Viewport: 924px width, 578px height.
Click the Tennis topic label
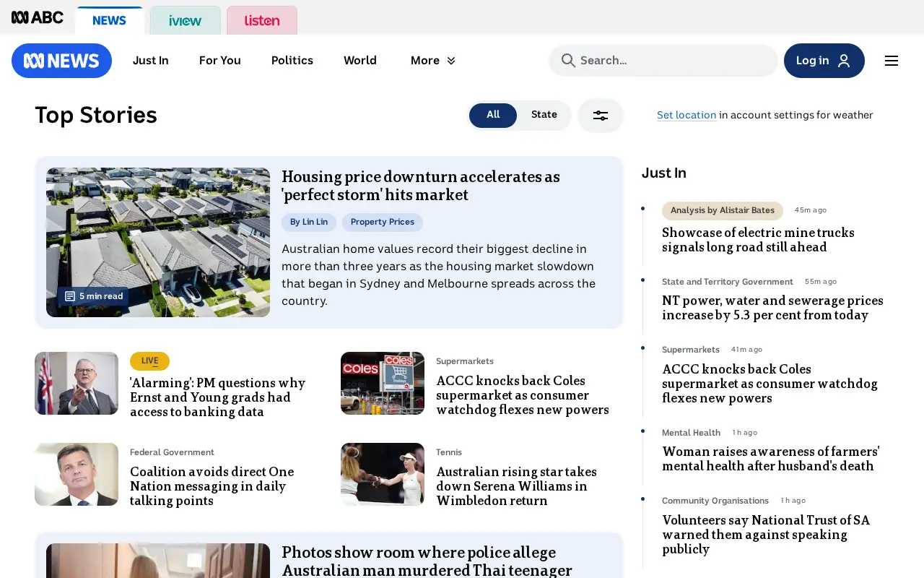pos(449,452)
